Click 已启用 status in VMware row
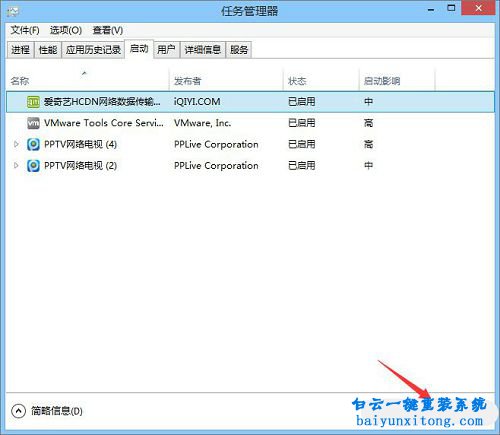The image size is (500, 435). pyautogui.click(x=302, y=123)
